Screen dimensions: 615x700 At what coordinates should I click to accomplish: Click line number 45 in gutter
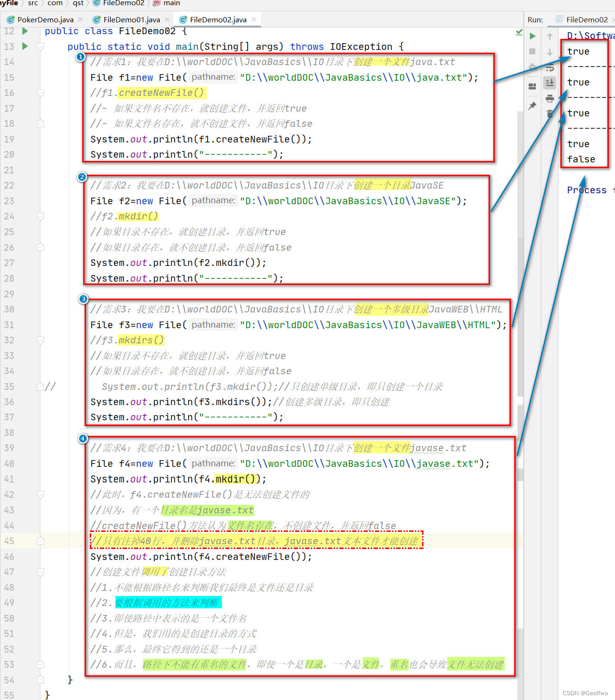(x=9, y=541)
